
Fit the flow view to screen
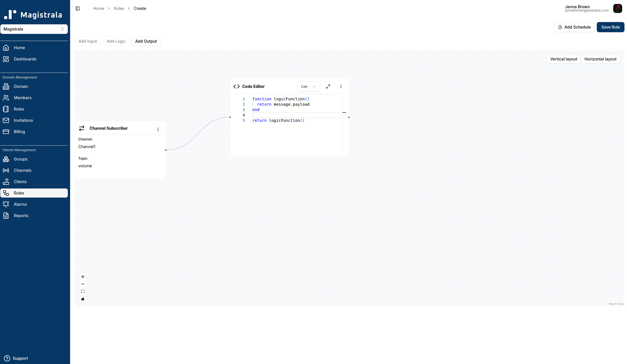(x=83, y=291)
